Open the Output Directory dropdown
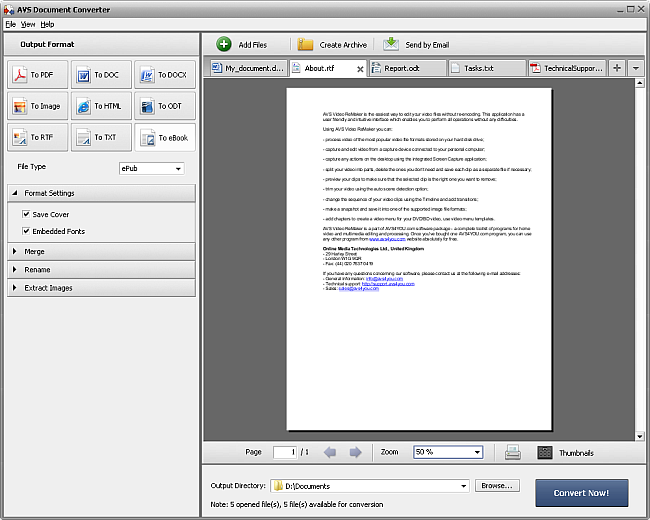Image resolution: width=650 pixels, height=520 pixels. [x=463, y=486]
